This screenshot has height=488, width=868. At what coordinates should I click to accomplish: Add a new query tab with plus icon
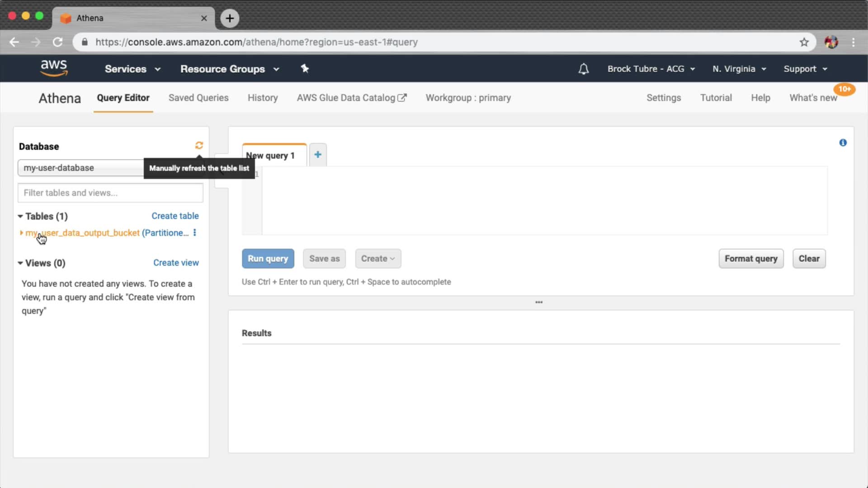[318, 155]
